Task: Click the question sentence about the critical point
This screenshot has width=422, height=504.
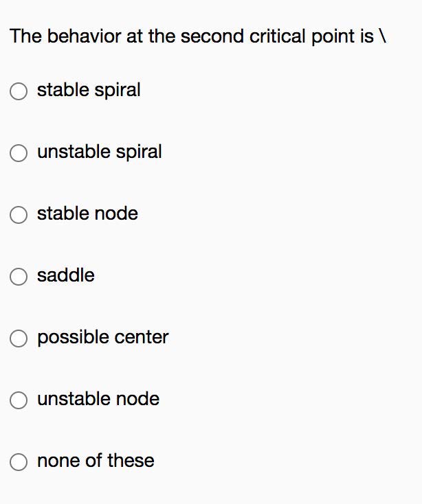Action: (x=192, y=36)
